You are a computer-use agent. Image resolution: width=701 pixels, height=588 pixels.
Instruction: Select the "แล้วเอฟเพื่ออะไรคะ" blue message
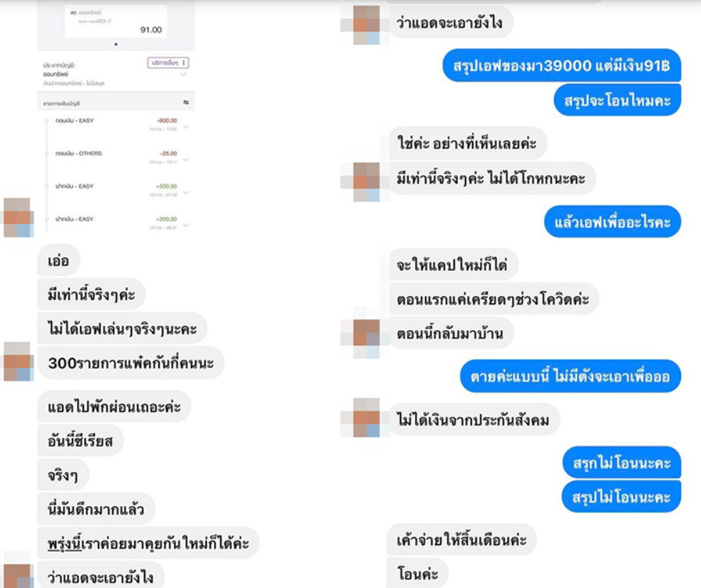[x=613, y=222]
